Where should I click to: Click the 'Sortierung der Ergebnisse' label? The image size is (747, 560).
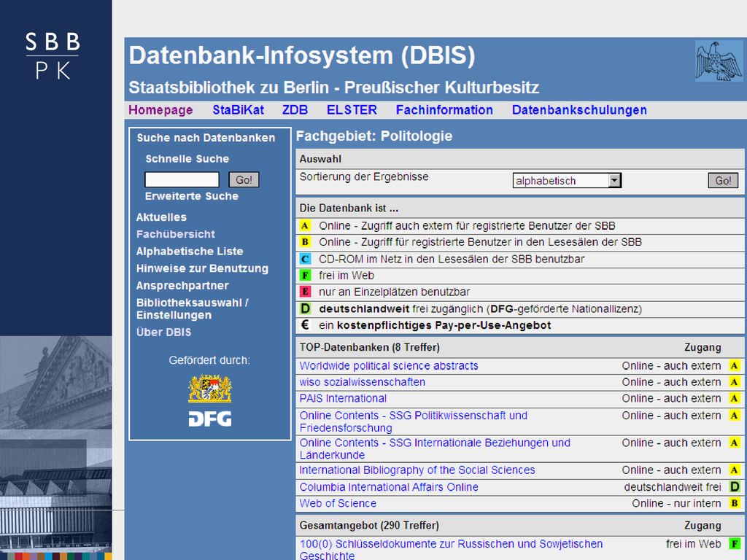point(364,176)
